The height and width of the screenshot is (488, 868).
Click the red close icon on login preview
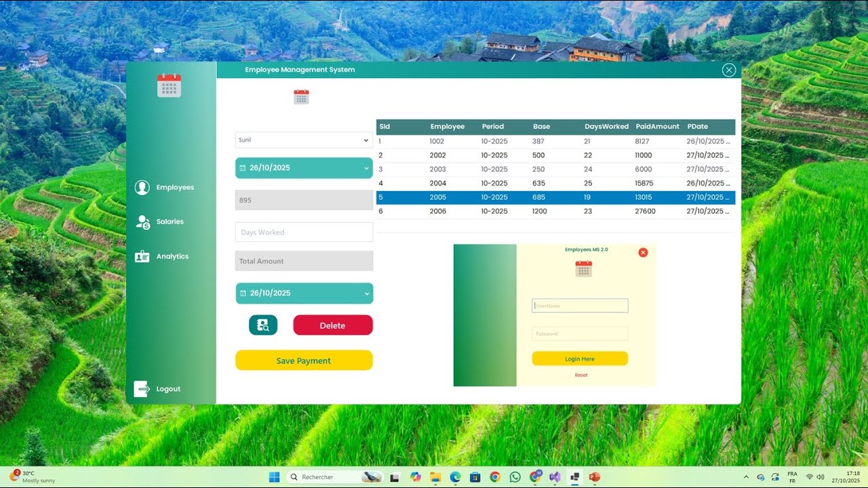[643, 252]
